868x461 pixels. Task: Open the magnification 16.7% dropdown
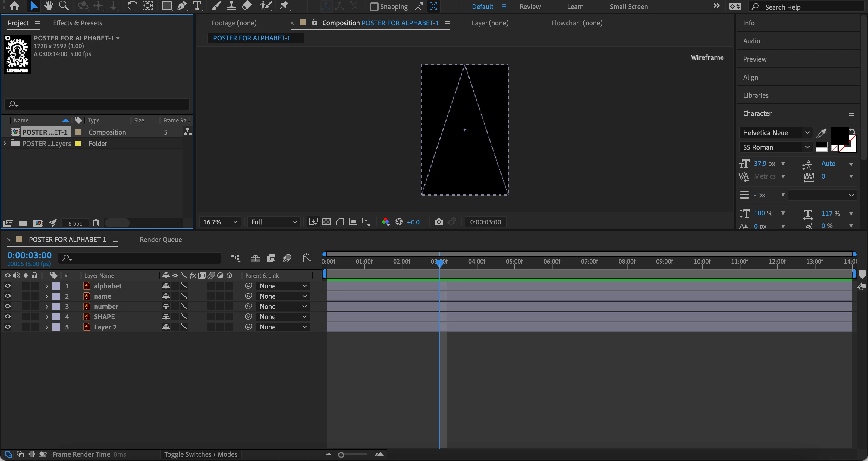(x=220, y=222)
